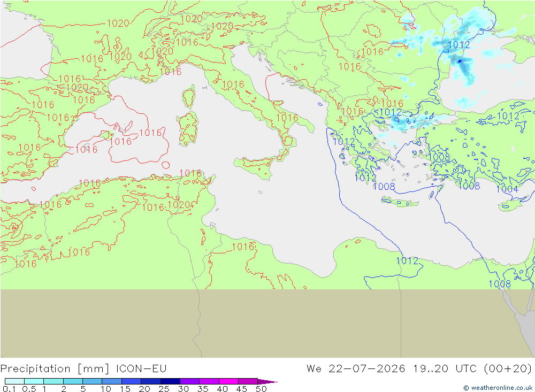This screenshot has width=535, height=392.
Task: Click the '1016' label over Sicily's neighbor Calabria
Action: [x=287, y=118]
